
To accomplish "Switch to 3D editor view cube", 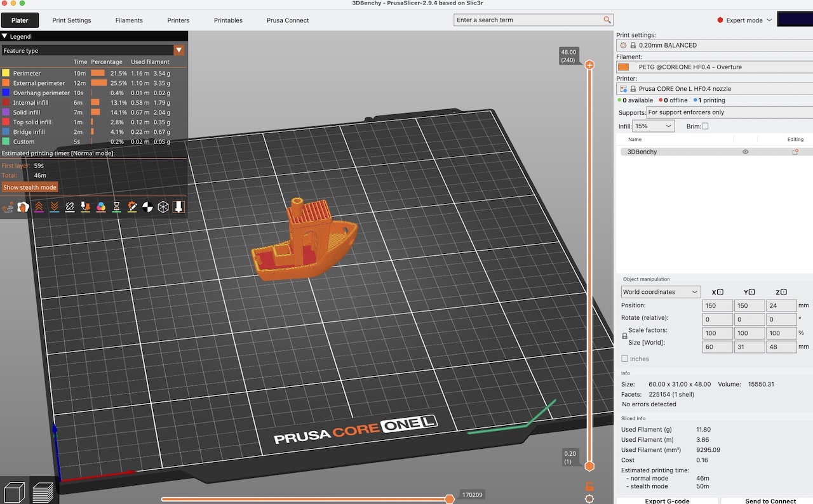I will (14, 491).
